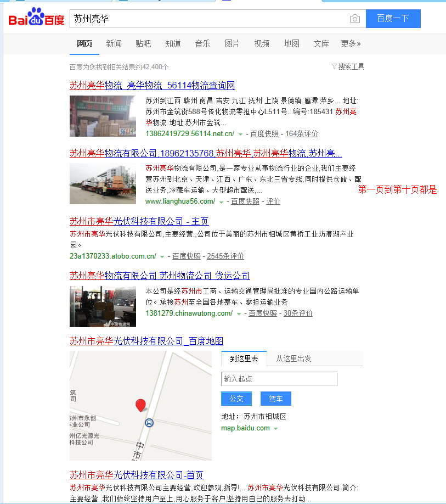Viewport: 446px width, 504px height.
Task: Open the 视频 tab
Action: [x=262, y=44]
